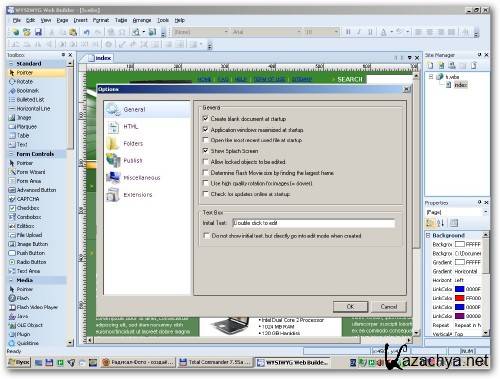The width and height of the screenshot is (500, 379).
Task: Select the Marquee tool
Action: (27, 127)
